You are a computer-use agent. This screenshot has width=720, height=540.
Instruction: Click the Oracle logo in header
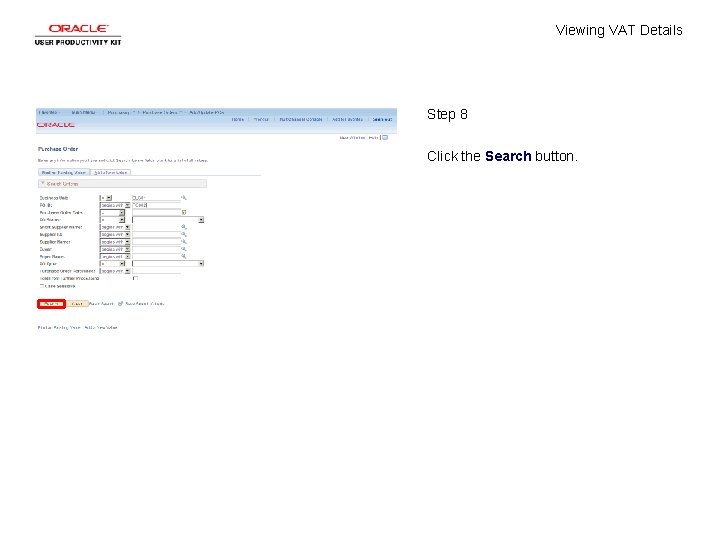tap(56, 125)
